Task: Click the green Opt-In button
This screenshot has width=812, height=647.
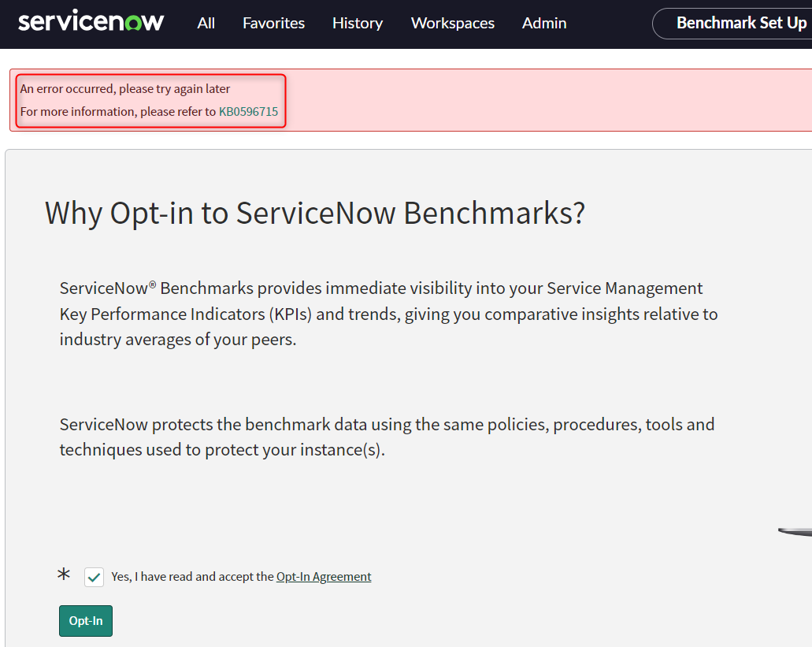Action: (x=85, y=620)
